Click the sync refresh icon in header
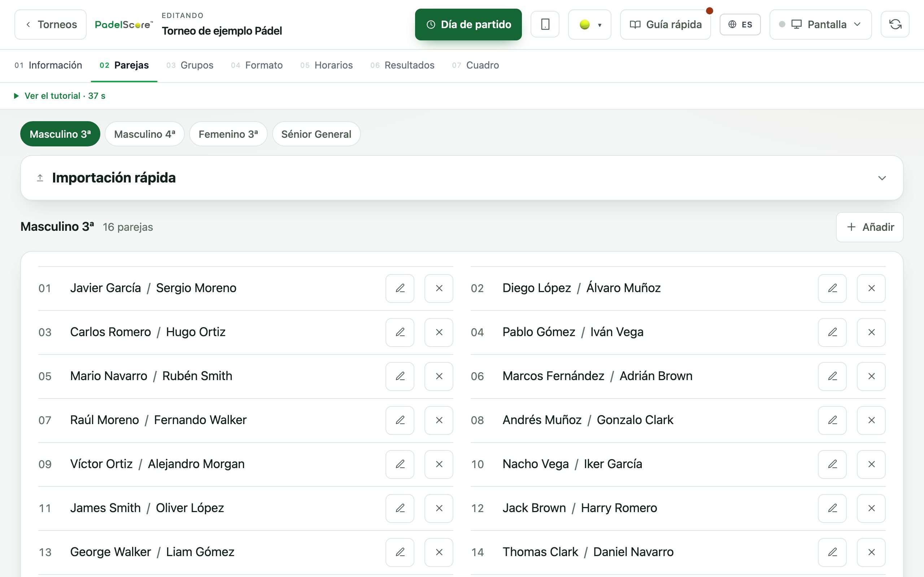This screenshot has width=924, height=577. click(x=895, y=25)
